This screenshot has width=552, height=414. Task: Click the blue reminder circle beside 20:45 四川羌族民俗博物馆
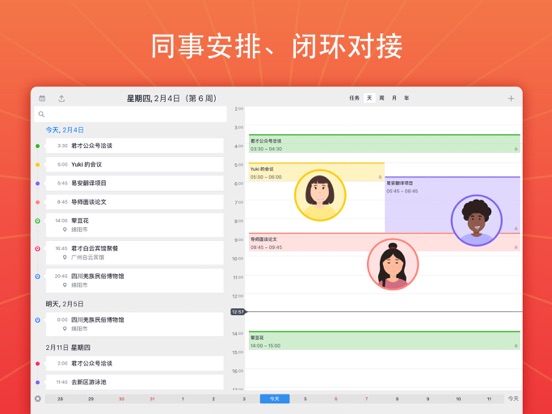[38, 276]
